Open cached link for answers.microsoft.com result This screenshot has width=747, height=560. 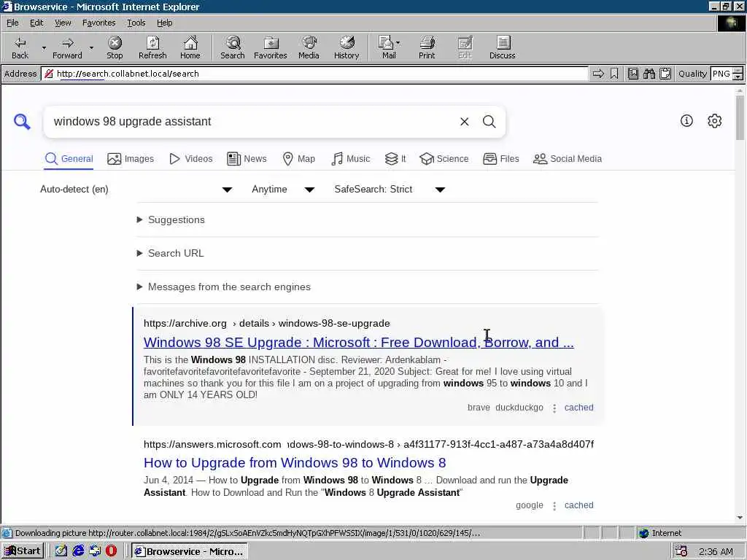[578, 505]
